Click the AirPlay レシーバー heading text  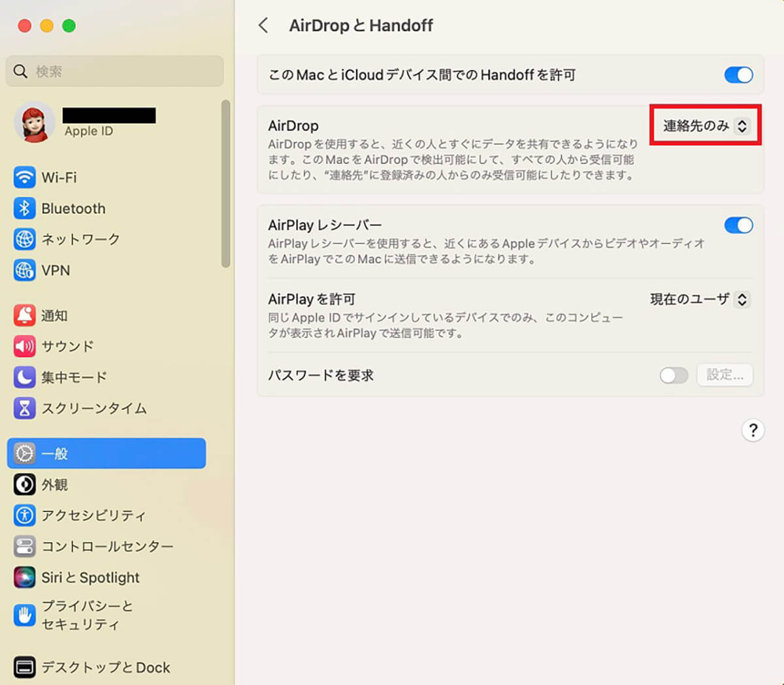pos(325,225)
